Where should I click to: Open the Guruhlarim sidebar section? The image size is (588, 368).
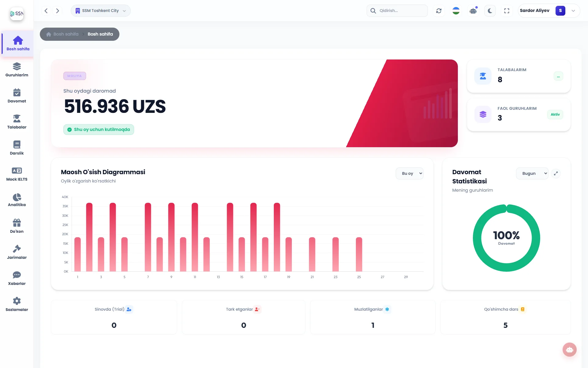(17, 70)
